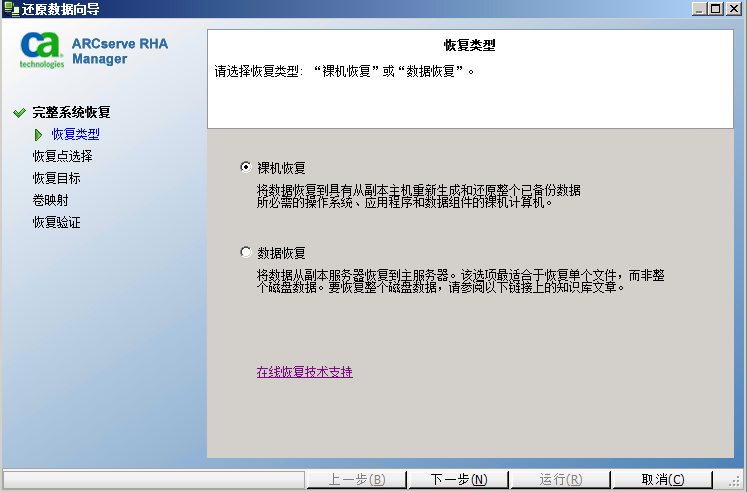
Task: Click 完整系统恢复 heading in sidebar
Action: (71, 112)
